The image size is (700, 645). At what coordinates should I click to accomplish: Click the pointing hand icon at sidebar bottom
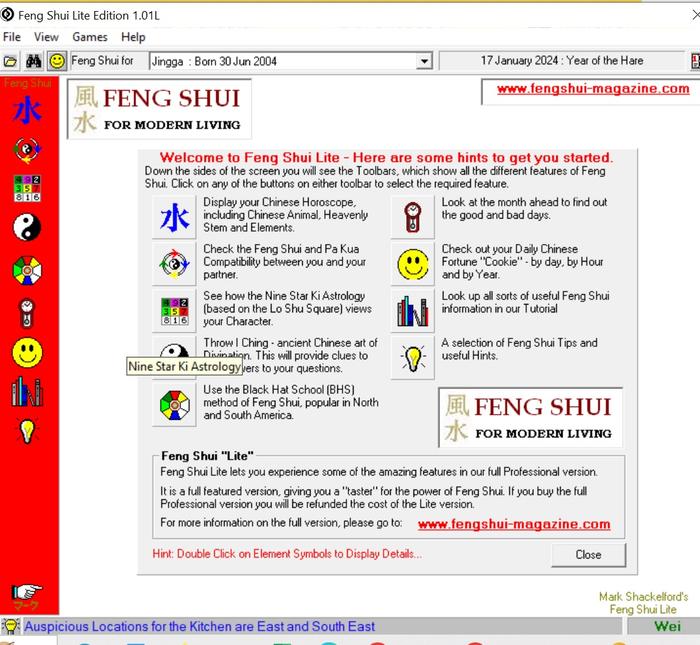27,592
